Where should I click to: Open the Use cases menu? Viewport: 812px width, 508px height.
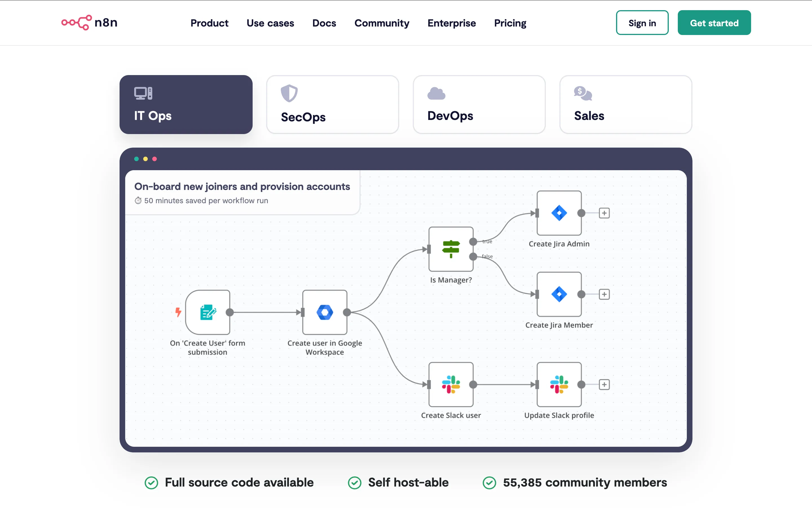(270, 23)
